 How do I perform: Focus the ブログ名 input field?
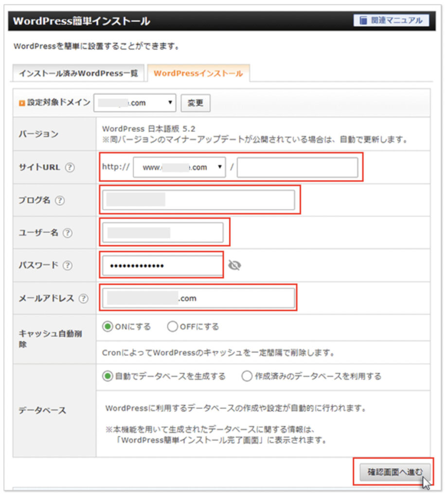coord(198,200)
